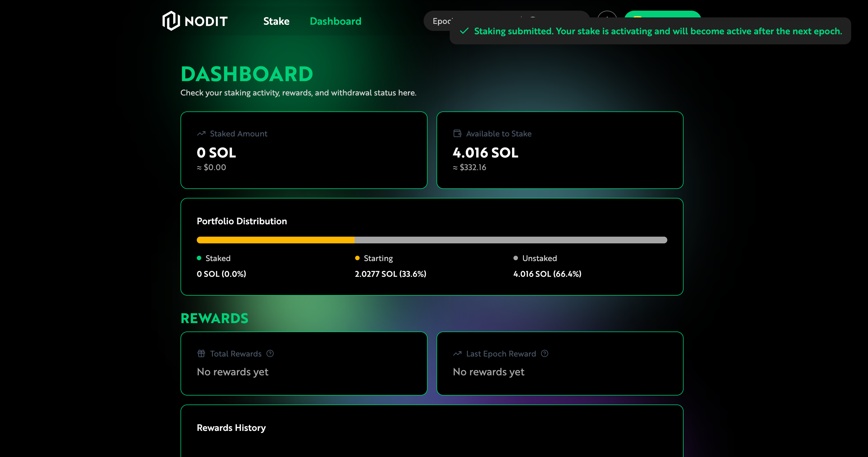Image resolution: width=868 pixels, height=457 pixels.
Task: Click the 'Portfolio Distribution' heading
Action: (242, 221)
